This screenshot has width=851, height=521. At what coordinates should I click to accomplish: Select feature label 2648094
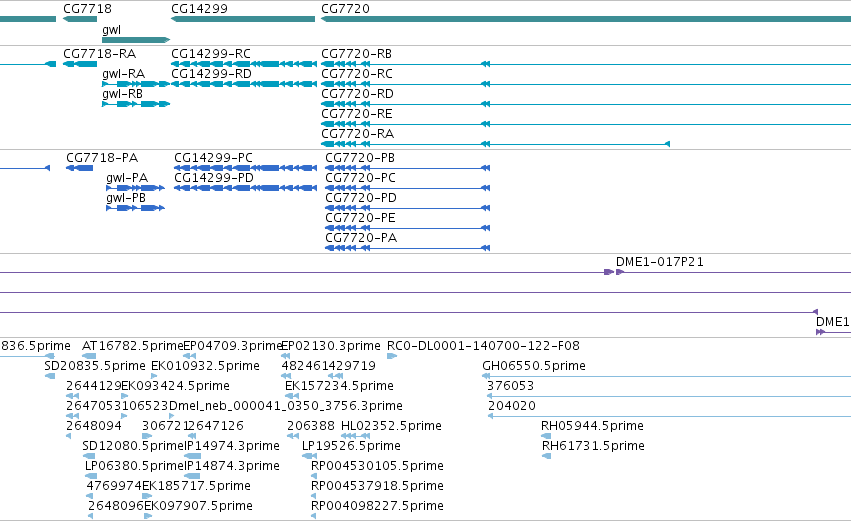point(93,426)
